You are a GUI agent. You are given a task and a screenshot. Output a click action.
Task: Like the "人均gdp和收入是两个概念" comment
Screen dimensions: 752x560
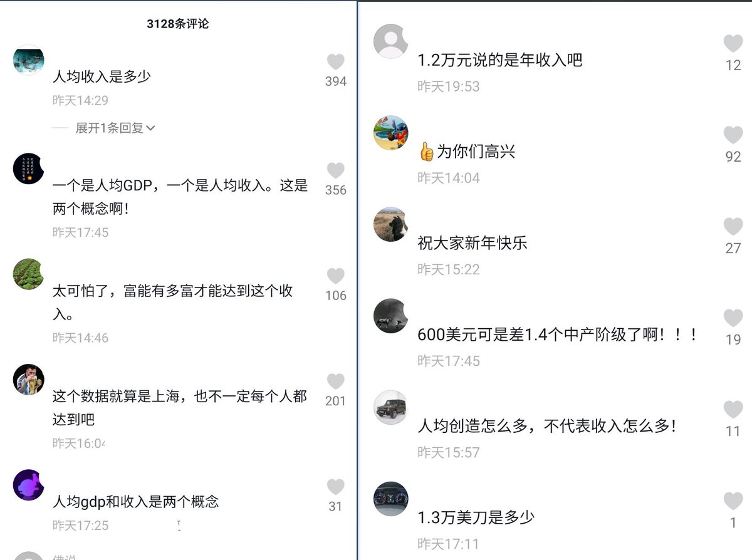tap(336, 487)
